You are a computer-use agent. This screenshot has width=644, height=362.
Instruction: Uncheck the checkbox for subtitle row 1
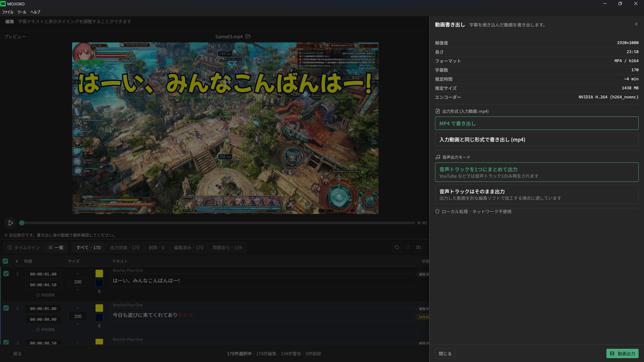(x=6, y=274)
